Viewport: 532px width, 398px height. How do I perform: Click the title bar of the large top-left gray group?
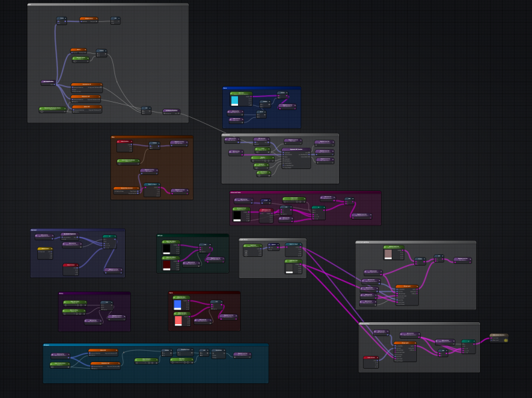[108, 5]
